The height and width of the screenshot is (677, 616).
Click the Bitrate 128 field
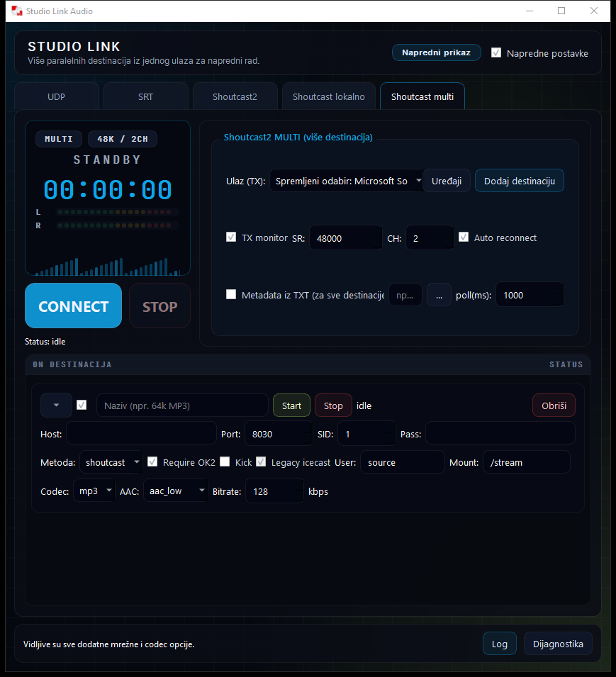click(x=274, y=491)
